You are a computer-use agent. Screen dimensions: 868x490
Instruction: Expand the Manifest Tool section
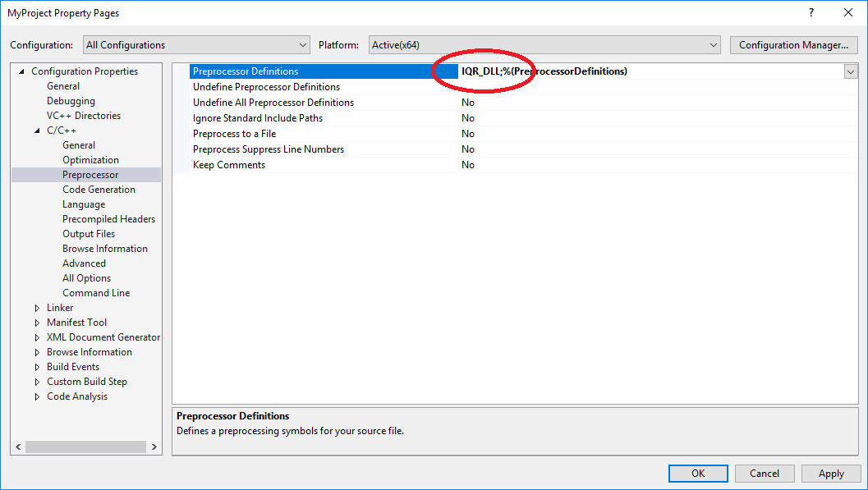click(x=36, y=322)
